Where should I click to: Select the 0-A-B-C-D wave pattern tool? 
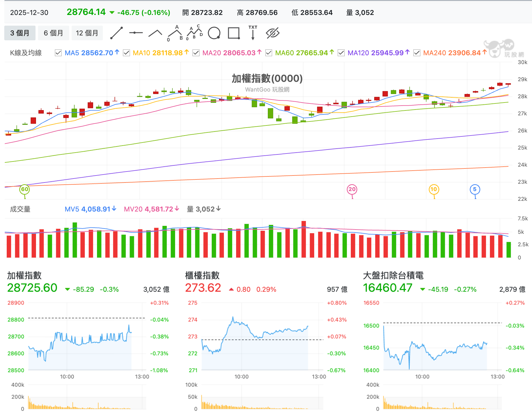195,33
